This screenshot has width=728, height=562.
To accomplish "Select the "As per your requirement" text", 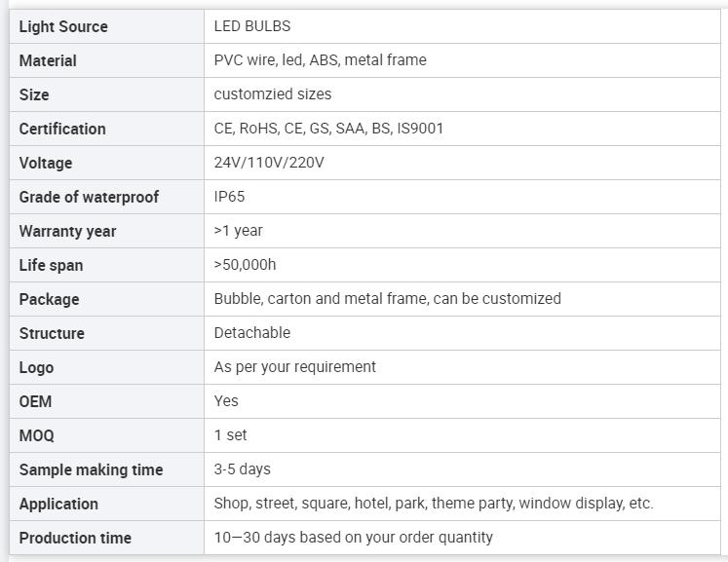I will point(294,367).
